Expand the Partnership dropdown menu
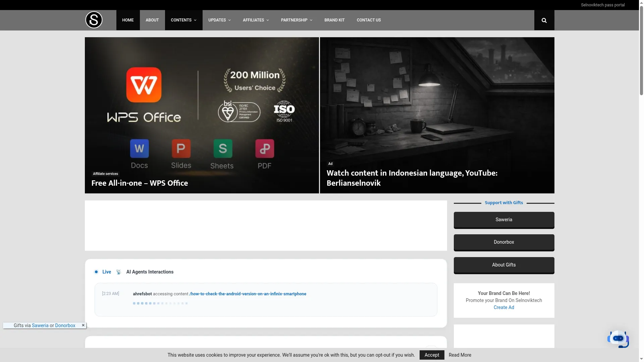 297,20
